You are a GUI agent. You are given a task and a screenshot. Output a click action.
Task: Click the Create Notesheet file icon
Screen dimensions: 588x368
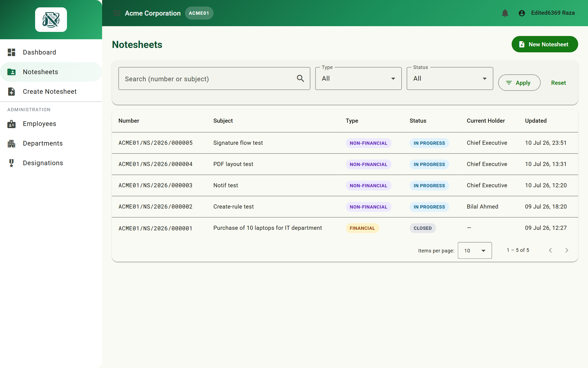(x=11, y=92)
